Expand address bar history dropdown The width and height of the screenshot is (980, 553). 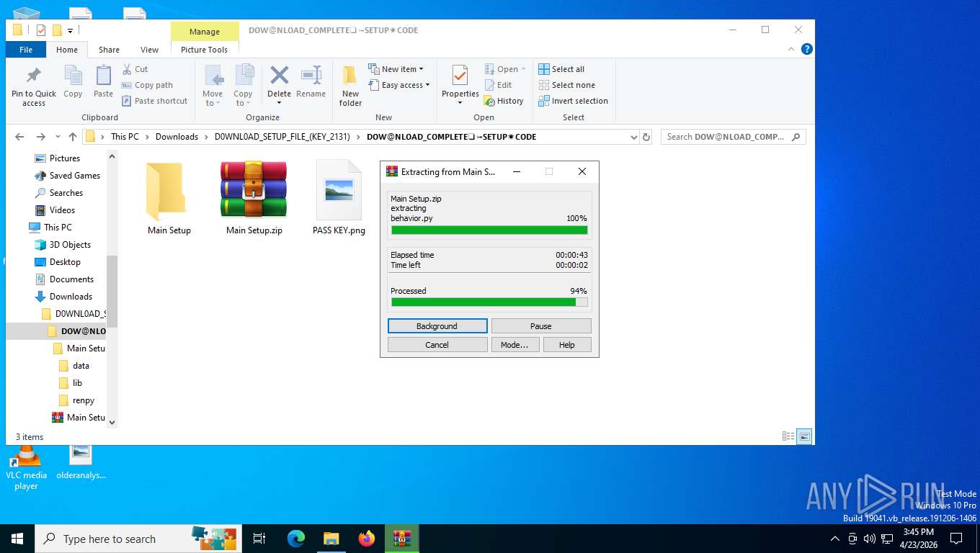pos(634,137)
